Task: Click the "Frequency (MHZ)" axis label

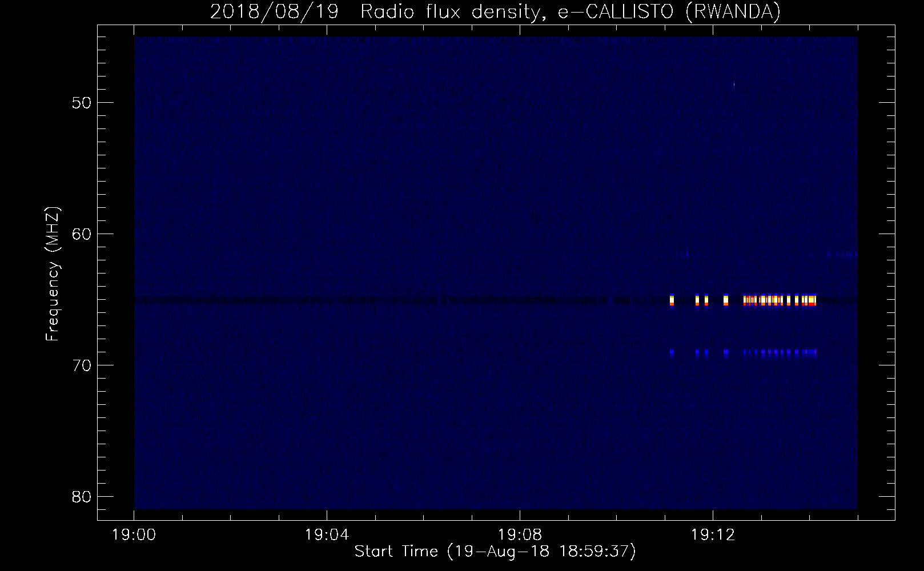Action: [x=53, y=274]
